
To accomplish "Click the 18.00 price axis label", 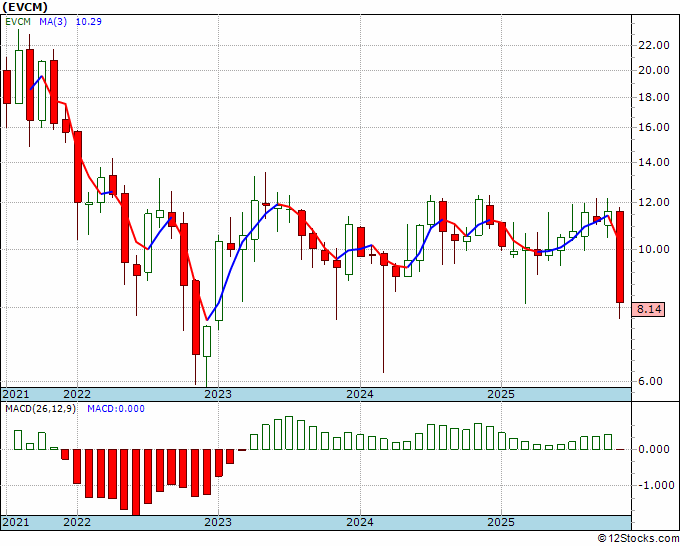I will click(654, 97).
